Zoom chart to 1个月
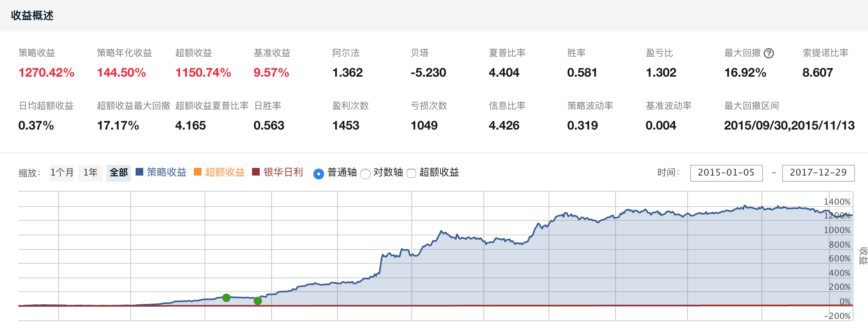 point(62,173)
